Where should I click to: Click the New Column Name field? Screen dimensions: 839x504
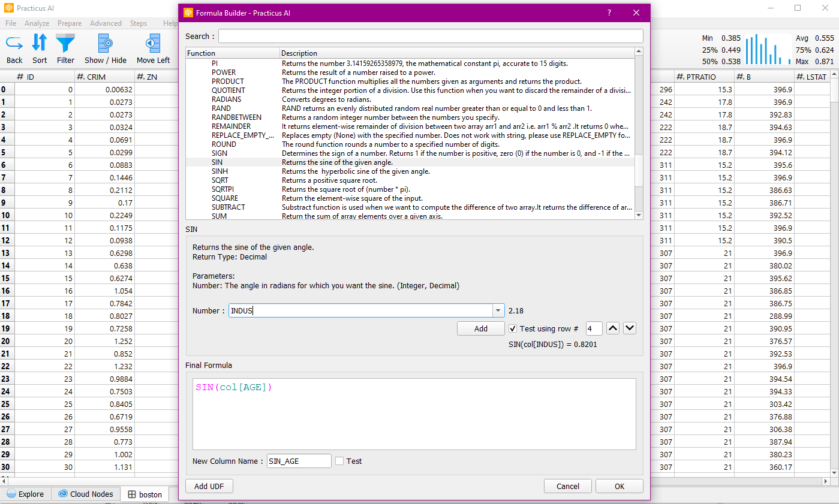coord(299,461)
